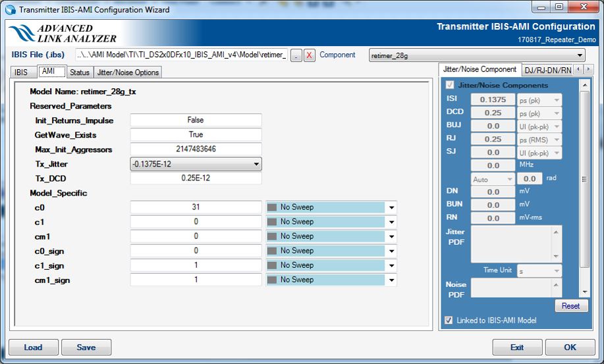Select the Jitter/Noise Component tab
The width and height of the screenshot is (604, 364).
[x=480, y=69]
